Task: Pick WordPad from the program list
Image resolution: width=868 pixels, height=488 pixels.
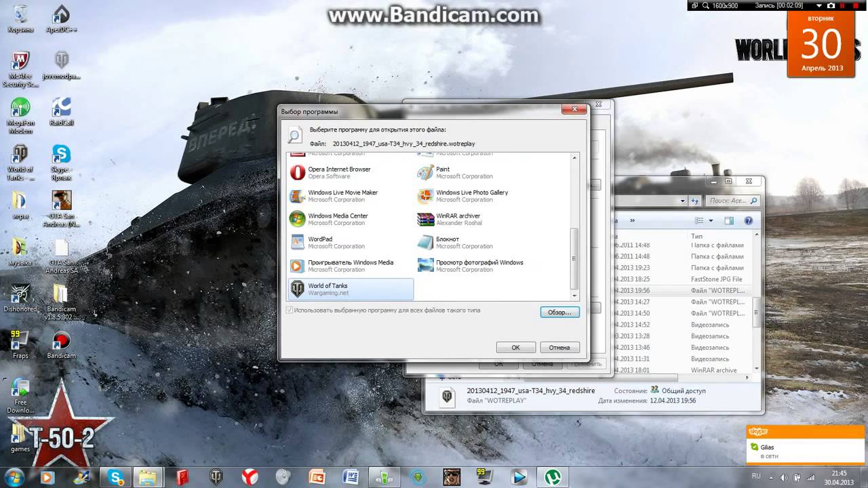Action: tap(351, 243)
